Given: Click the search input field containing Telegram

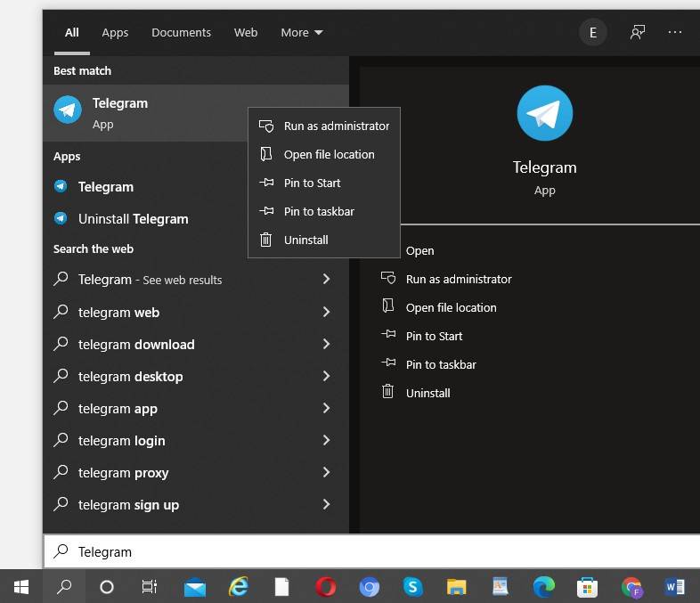Looking at the screenshot, I should pyautogui.click(x=356, y=551).
